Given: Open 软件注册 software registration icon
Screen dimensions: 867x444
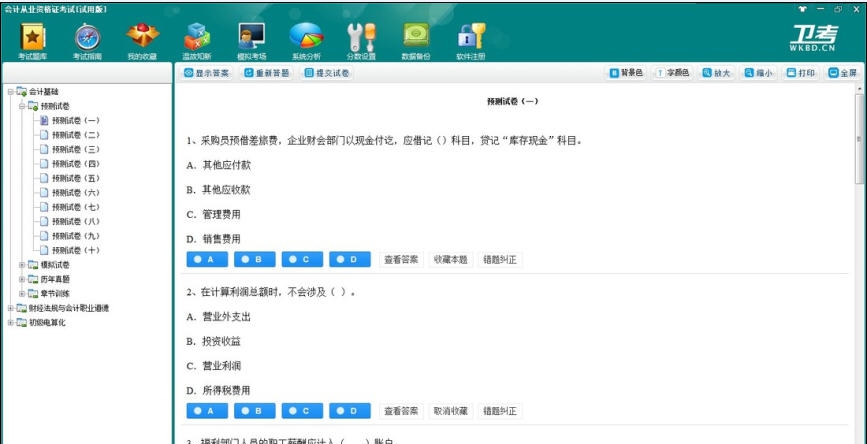Looking at the screenshot, I should [x=471, y=41].
